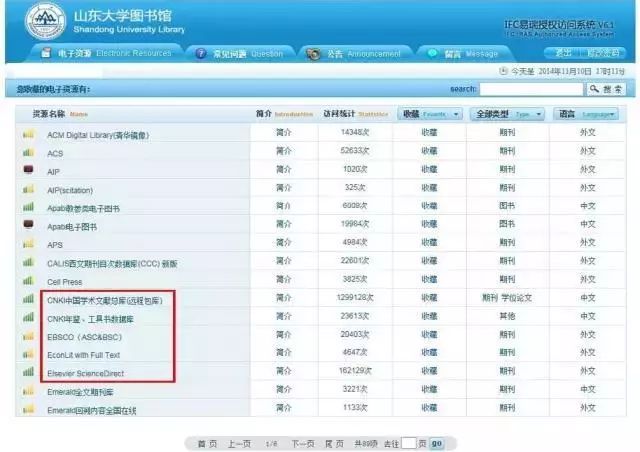Image resolution: width=640 pixels, height=452 pixels.
Task: Click the bar chart icon for APS
Action: point(29,243)
